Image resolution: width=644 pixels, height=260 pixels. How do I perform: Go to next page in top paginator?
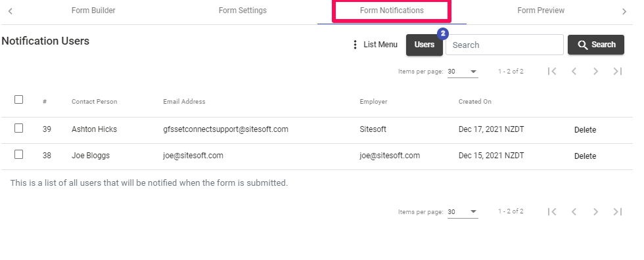coord(595,72)
